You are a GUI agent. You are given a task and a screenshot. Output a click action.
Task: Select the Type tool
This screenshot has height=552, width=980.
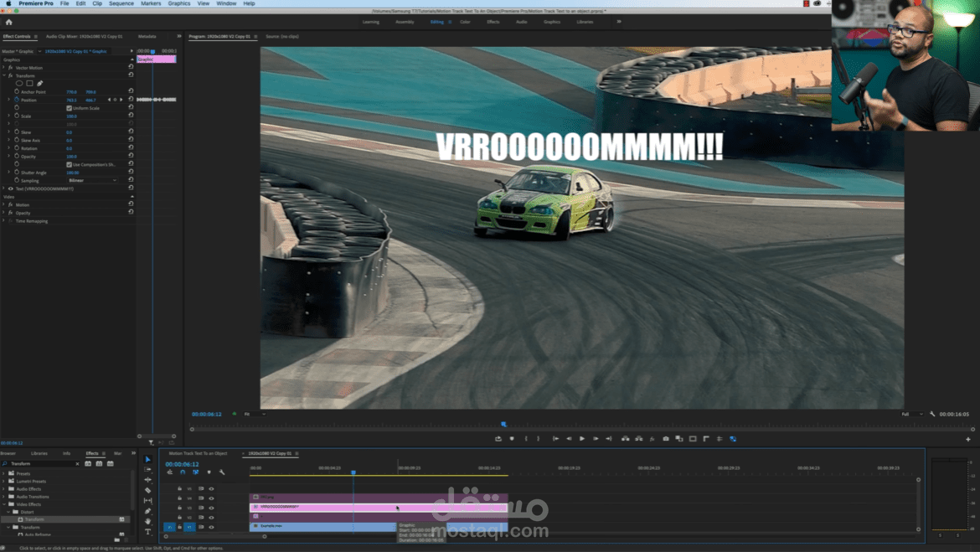click(148, 532)
